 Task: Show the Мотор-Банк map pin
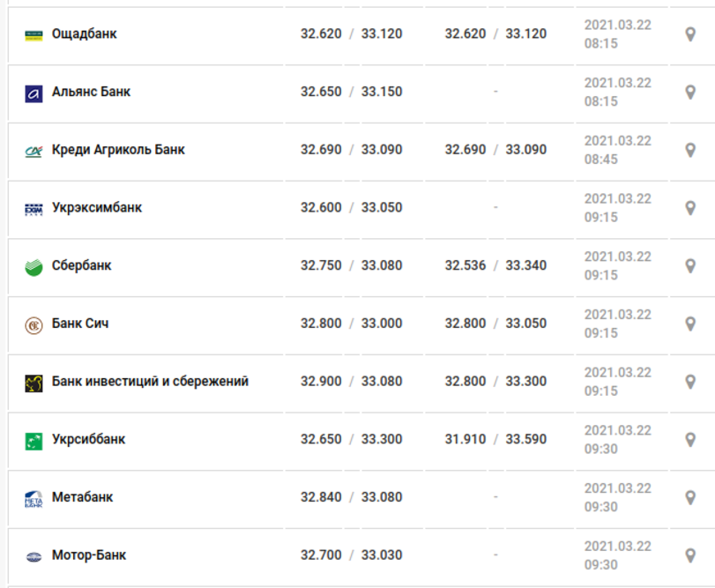[x=690, y=555]
